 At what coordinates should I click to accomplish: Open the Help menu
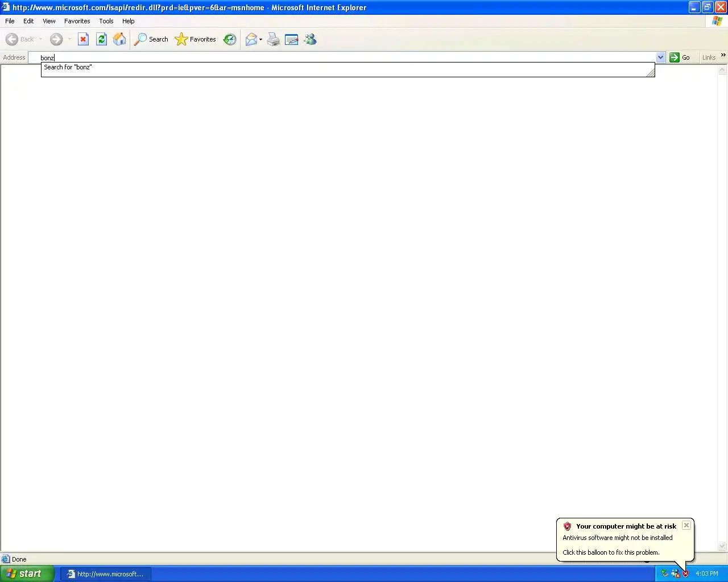[x=129, y=21]
